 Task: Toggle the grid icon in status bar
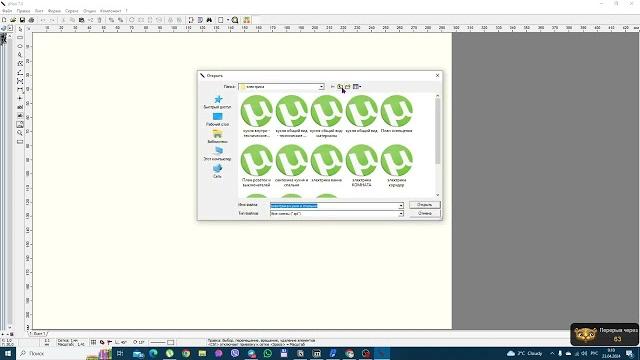[93, 342]
